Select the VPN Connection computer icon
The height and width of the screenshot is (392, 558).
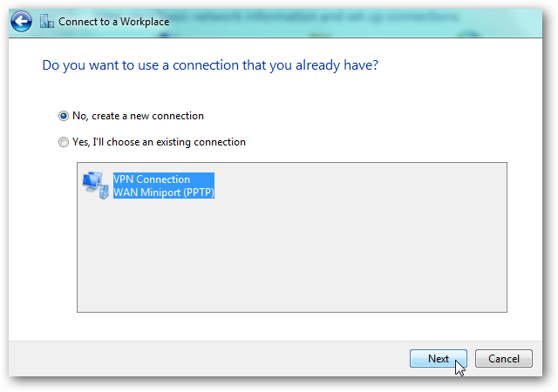point(93,185)
